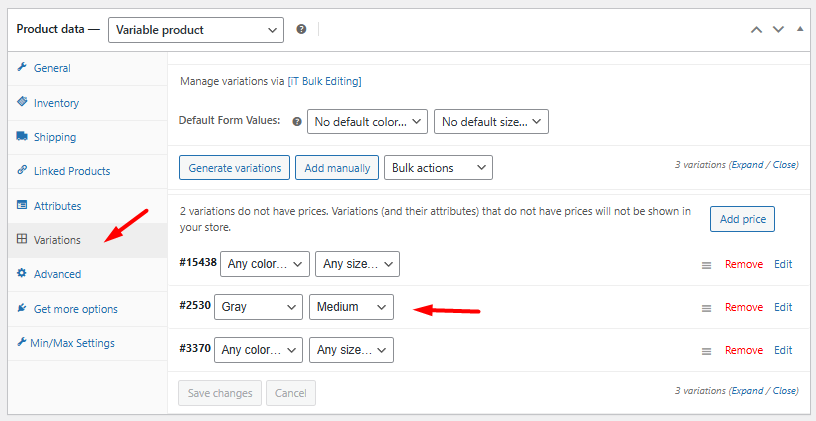Click the help icon next to Default Form Values
This screenshot has width=816, height=421.
tap(296, 121)
